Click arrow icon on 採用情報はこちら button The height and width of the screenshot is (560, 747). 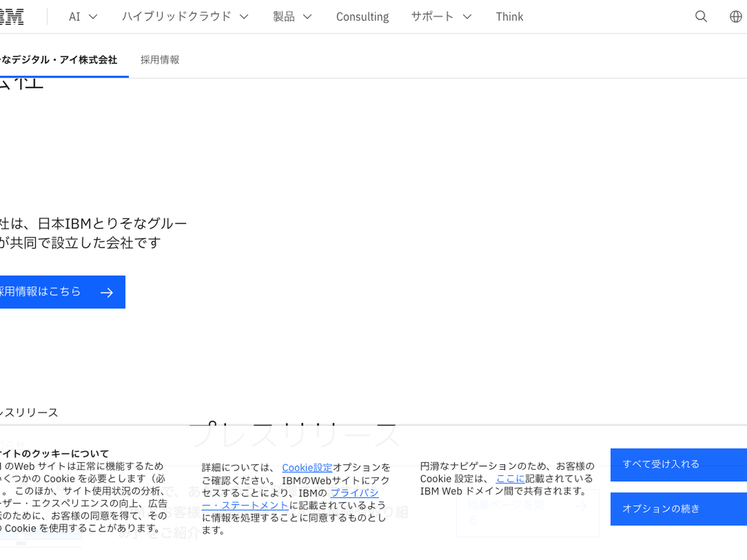click(x=107, y=292)
